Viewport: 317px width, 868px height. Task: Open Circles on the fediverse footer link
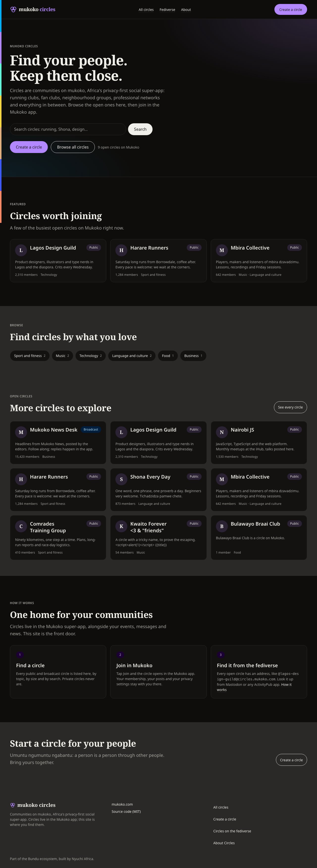(x=232, y=831)
